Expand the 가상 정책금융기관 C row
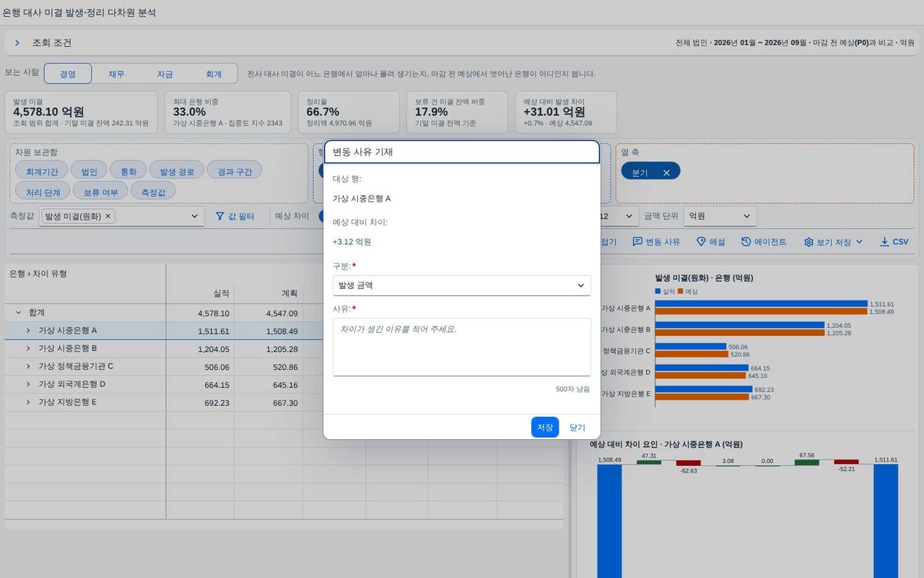 tap(28, 366)
